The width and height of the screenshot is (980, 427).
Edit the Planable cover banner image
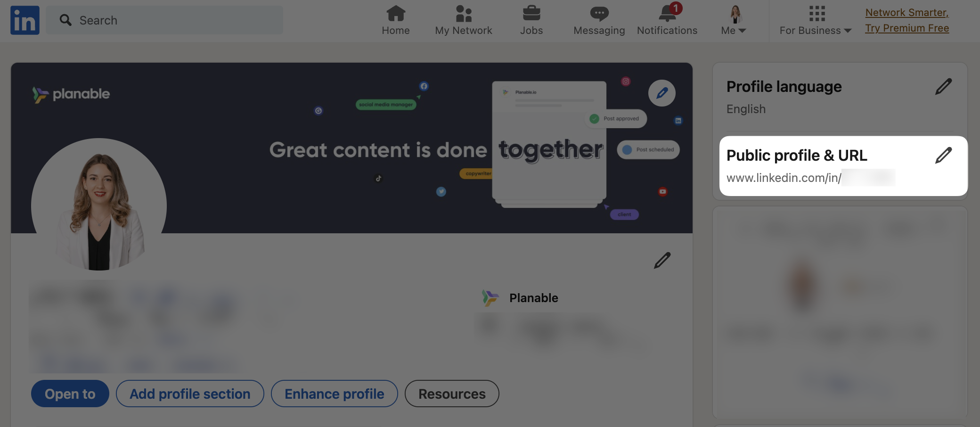click(x=662, y=93)
